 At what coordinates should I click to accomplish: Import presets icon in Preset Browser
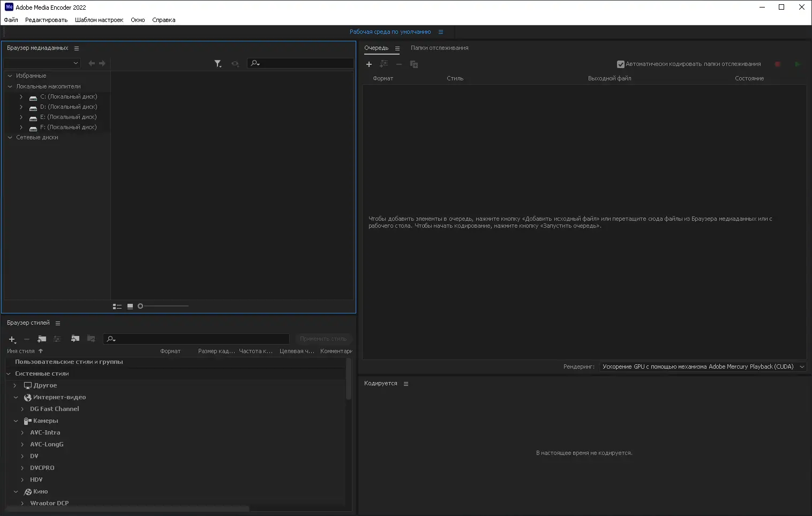(75, 339)
